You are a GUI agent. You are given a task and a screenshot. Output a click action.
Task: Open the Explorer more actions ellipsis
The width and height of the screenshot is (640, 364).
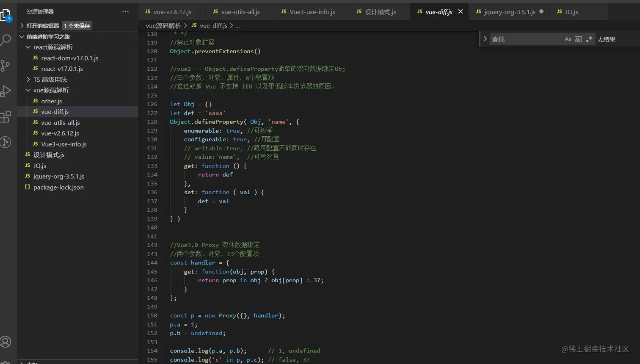coord(125,11)
